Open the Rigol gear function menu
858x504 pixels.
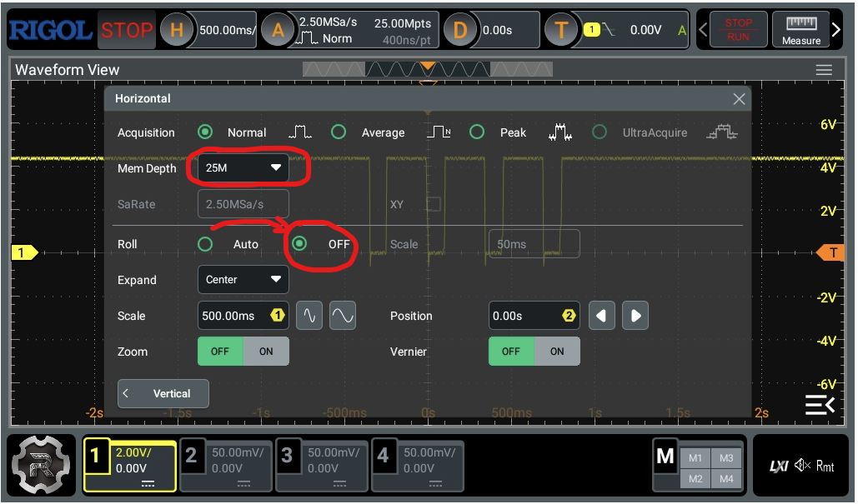[x=41, y=465]
